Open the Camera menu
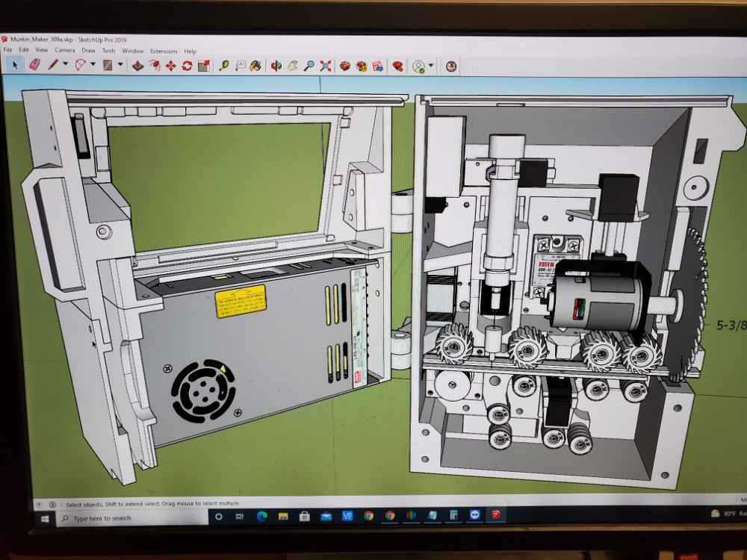Screen dimensions: 747x560 [64, 51]
